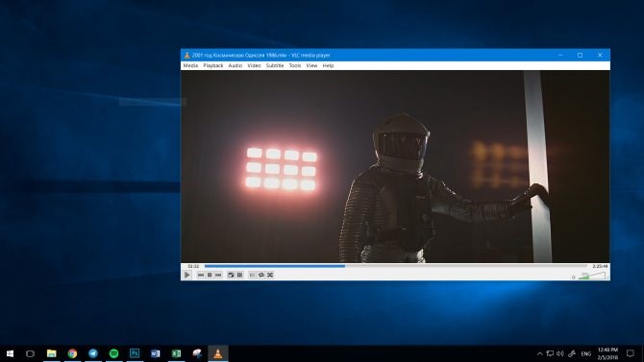Seek in the video timeline bar
Image resolution: width=644 pixels, height=362 pixels.
click(396, 266)
